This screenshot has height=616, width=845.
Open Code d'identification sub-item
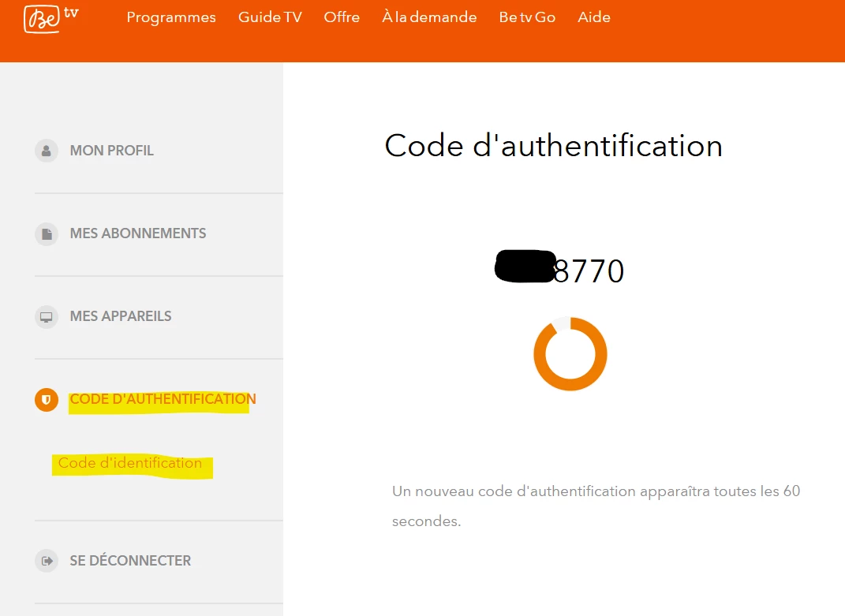tap(130, 463)
